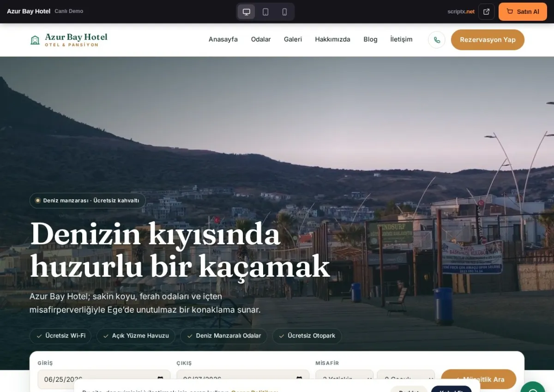The height and width of the screenshot is (392, 554).
Task: Click the Deniz manzarası · Ücretsiz kahvaltı badge
Action: pos(88,201)
